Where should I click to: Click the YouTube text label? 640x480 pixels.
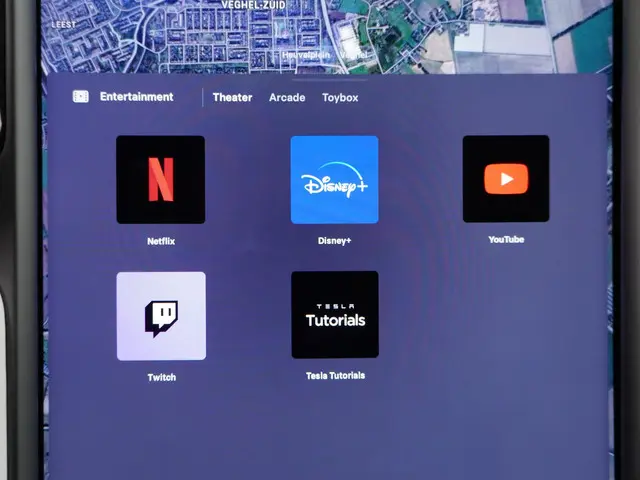coord(506,240)
